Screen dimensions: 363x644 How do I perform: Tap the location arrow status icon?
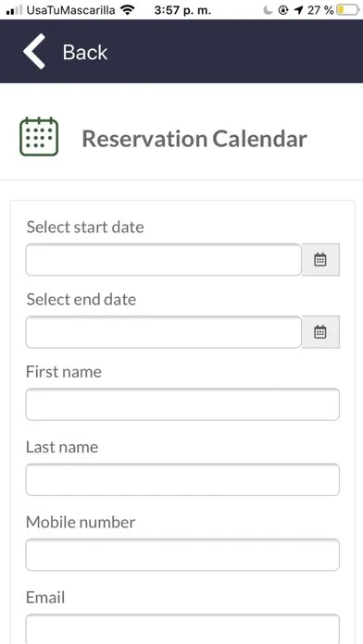click(x=299, y=10)
